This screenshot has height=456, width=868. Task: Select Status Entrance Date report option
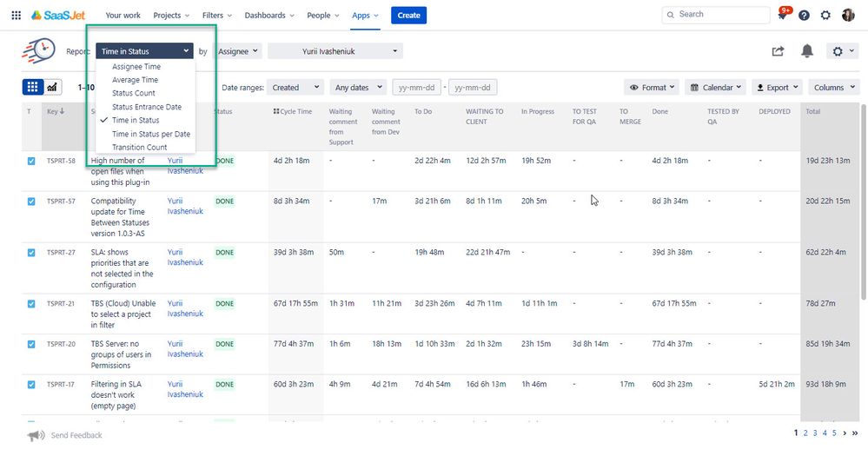click(x=146, y=107)
